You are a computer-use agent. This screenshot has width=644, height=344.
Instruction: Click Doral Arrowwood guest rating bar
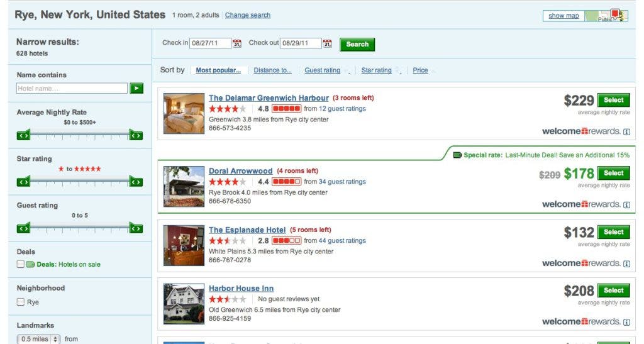point(286,182)
